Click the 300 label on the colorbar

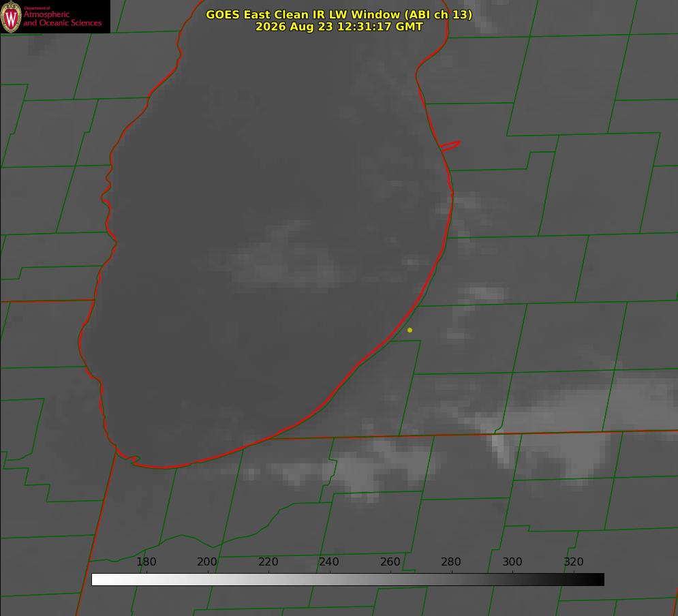512,561
